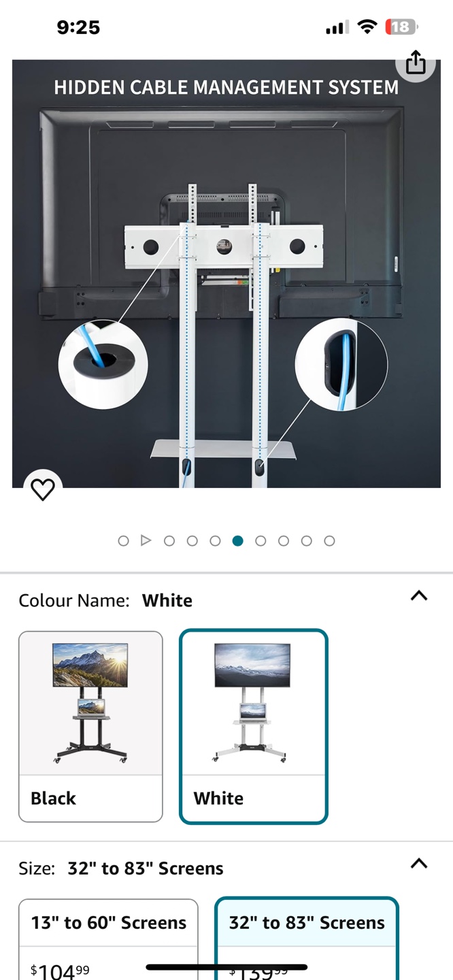This screenshot has height=980, width=453.
Task: Go to last image carousel dot
Action: pyautogui.click(x=329, y=541)
